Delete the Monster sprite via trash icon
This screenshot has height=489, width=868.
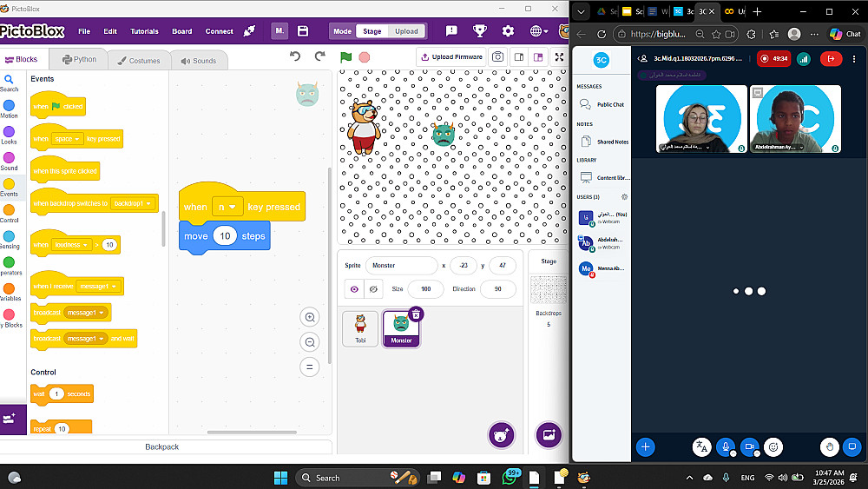coord(416,314)
